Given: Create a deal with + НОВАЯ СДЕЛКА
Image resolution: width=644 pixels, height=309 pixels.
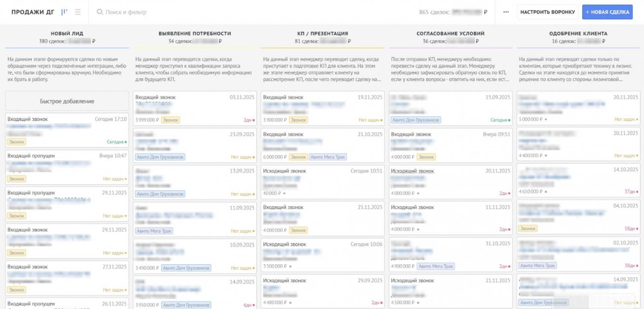Looking at the screenshot, I should tap(607, 12).
